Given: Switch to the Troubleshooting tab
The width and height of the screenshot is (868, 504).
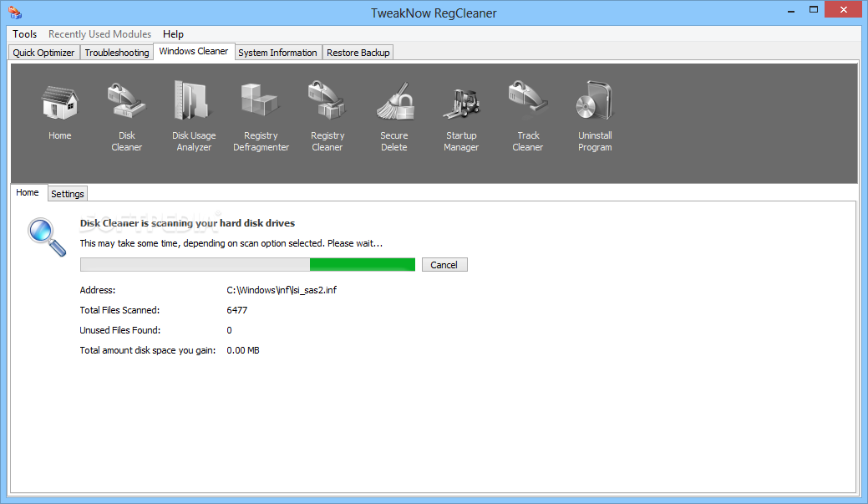Looking at the screenshot, I should pyautogui.click(x=117, y=53).
